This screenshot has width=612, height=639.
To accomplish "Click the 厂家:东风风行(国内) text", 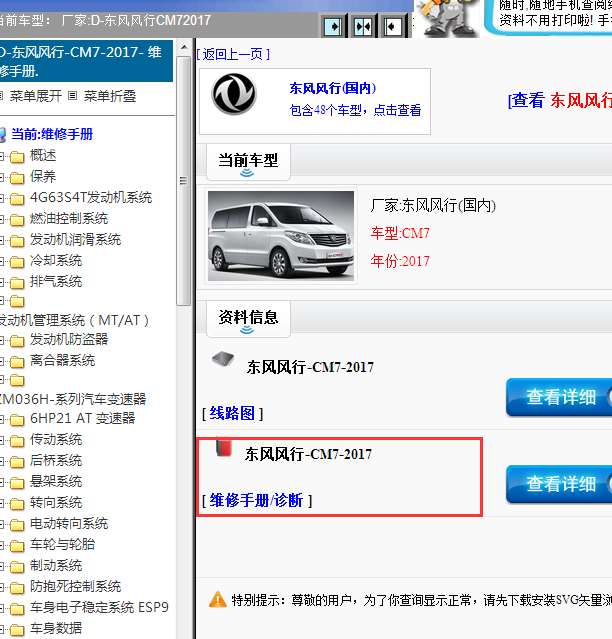I will tap(433, 205).
